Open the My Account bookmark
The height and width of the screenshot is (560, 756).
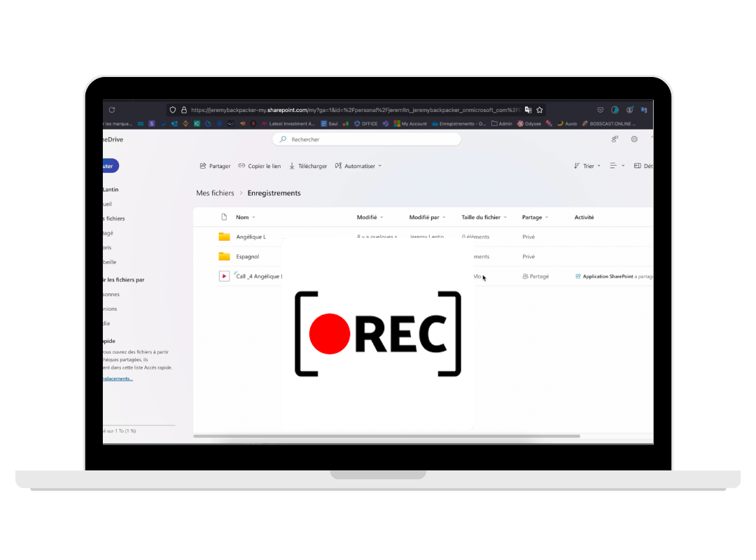tap(410, 123)
